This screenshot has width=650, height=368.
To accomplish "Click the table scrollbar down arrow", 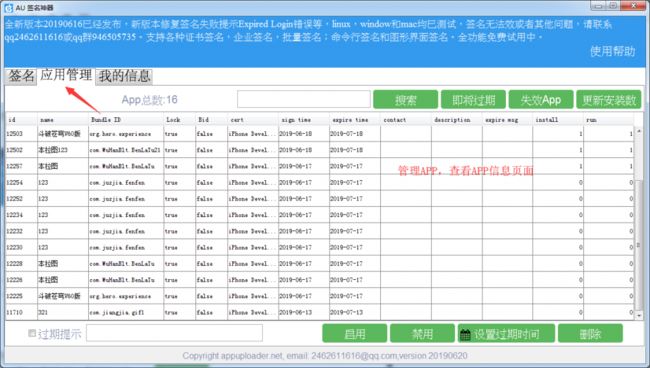I will coord(639,315).
